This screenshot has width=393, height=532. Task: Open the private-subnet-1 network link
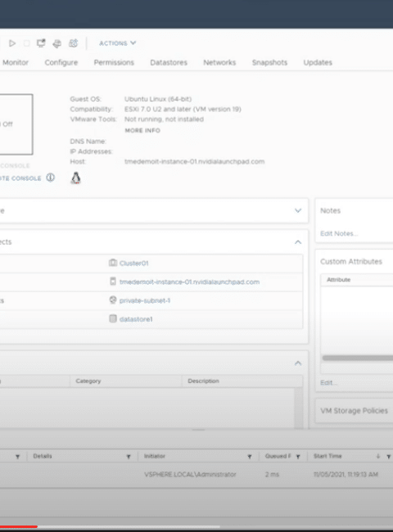(145, 300)
